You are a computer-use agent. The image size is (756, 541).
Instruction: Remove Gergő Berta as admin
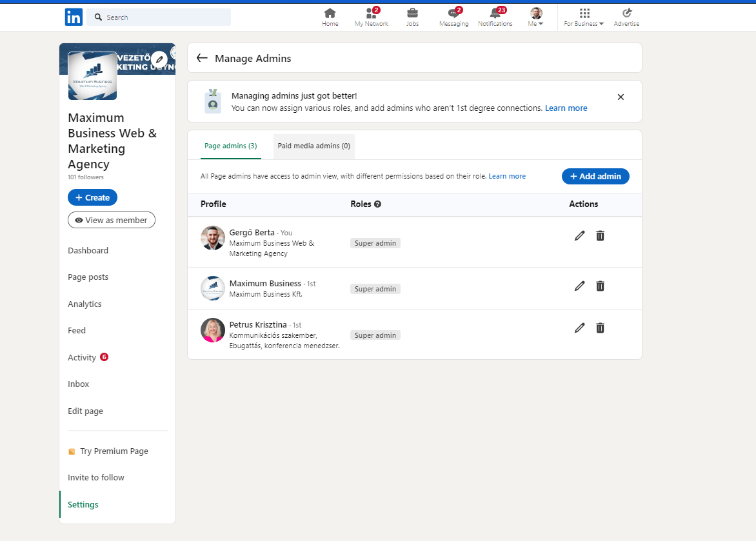click(600, 235)
